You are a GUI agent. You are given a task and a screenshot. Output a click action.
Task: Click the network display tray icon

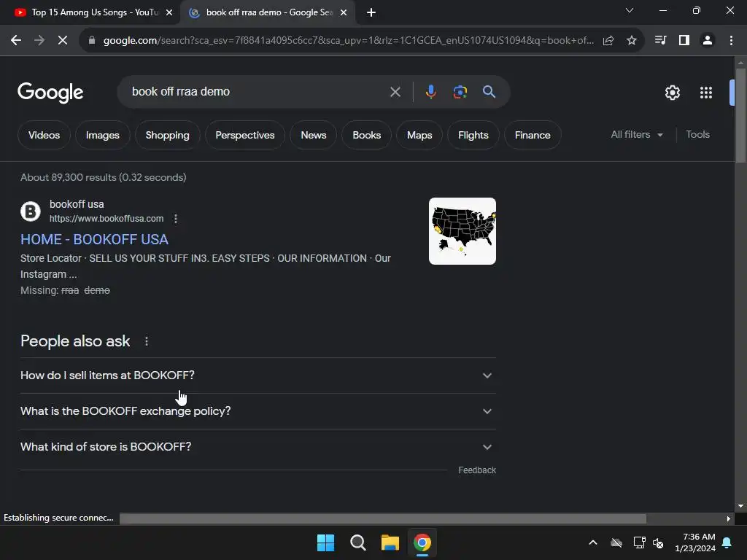(639, 542)
